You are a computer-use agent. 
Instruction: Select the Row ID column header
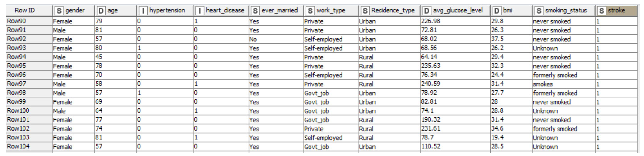(25, 11)
